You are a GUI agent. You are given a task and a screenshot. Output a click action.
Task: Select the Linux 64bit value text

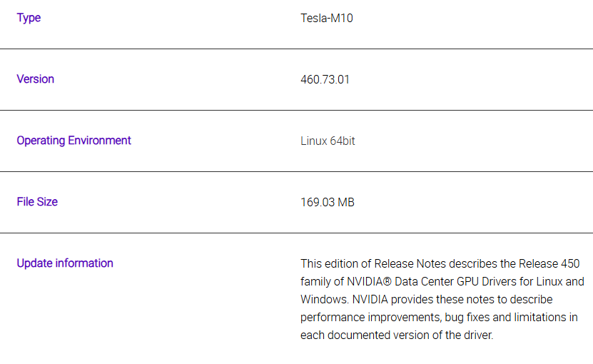click(x=328, y=141)
